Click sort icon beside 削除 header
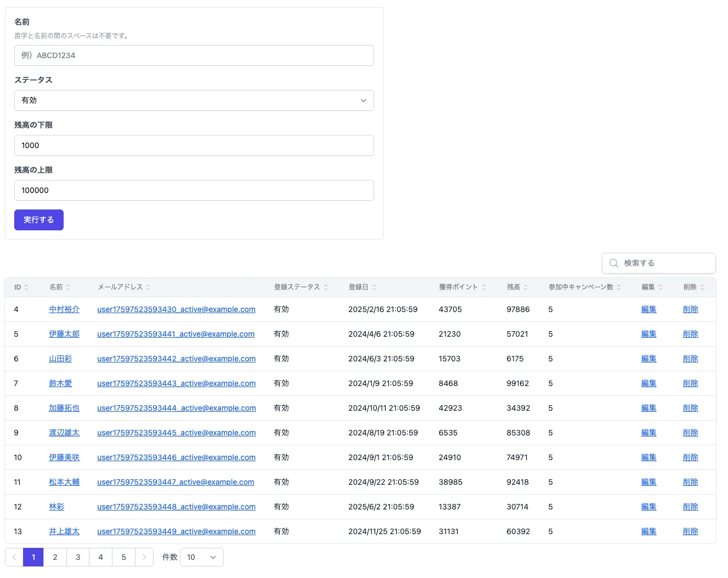The image size is (728, 578). [702, 287]
